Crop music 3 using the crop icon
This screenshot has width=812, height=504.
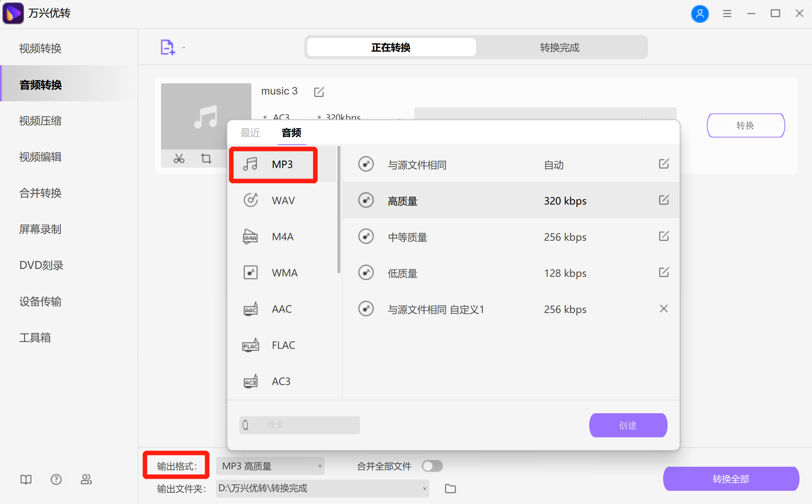(206, 159)
